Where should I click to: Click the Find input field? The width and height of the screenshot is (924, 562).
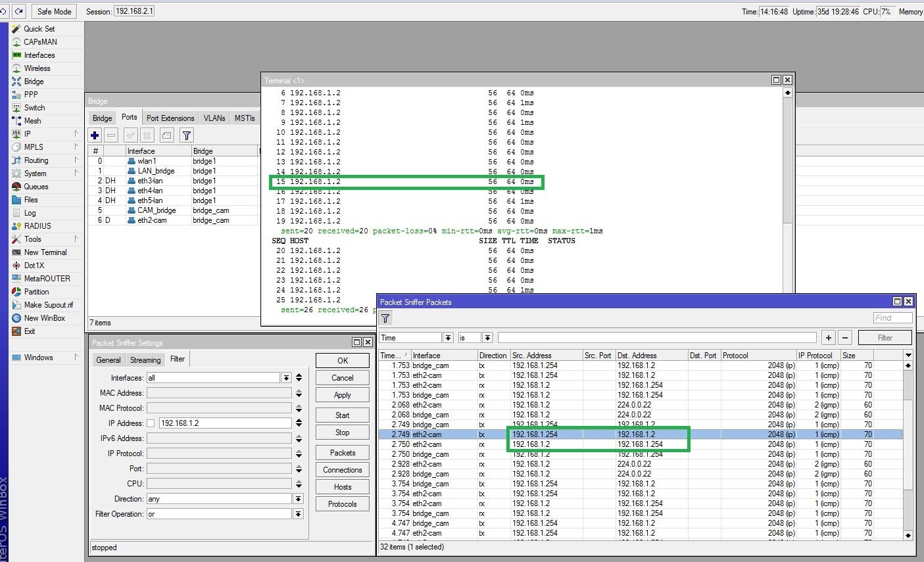tap(892, 318)
